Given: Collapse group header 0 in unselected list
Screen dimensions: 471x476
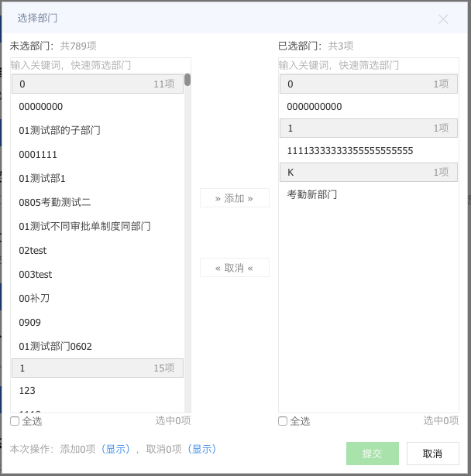Looking at the screenshot, I should 97,84.
